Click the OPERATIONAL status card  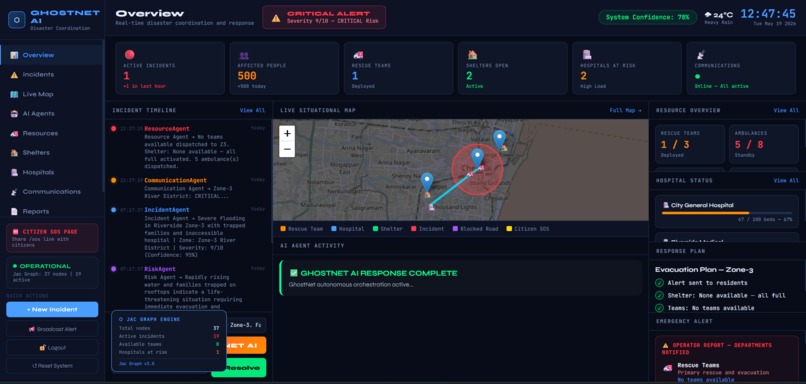(x=52, y=273)
